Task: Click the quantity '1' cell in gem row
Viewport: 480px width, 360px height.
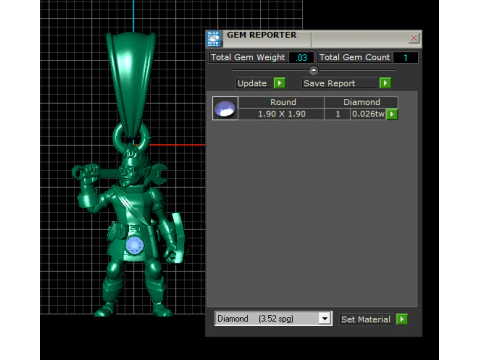Action: 338,114
